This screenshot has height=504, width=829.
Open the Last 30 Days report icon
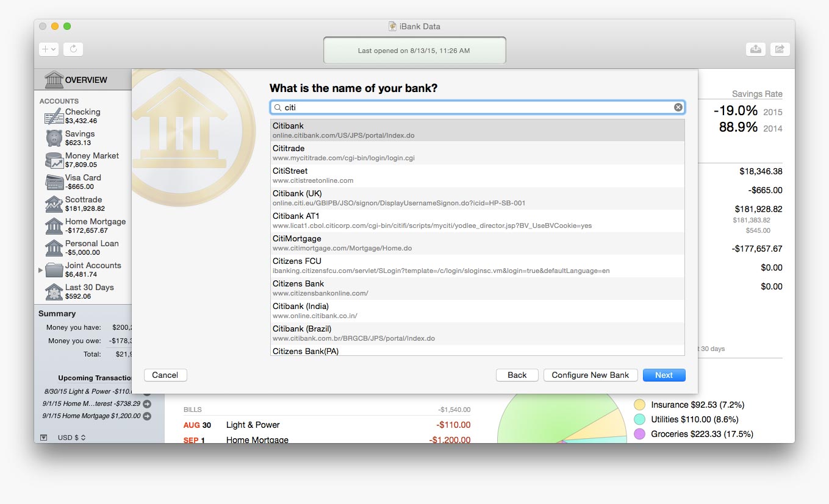[54, 292]
